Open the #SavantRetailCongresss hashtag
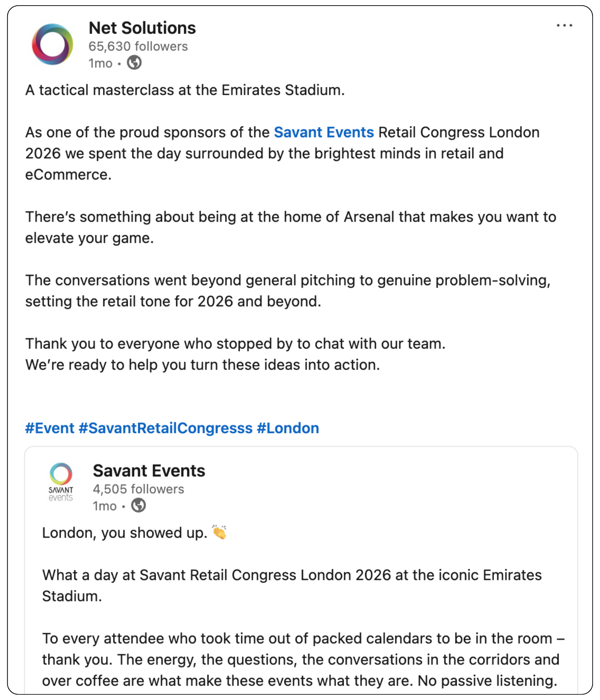Image resolution: width=600 pixels, height=700 pixels. click(x=166, y=428)
